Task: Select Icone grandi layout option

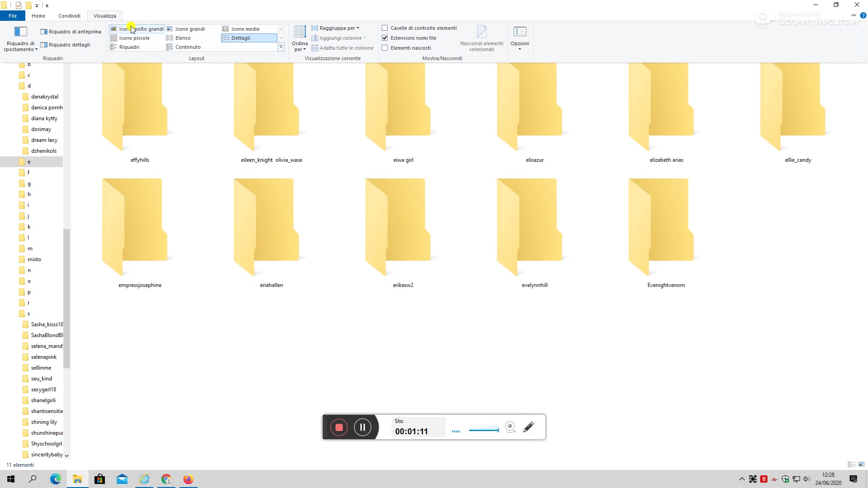Action: tap(190, 29)
